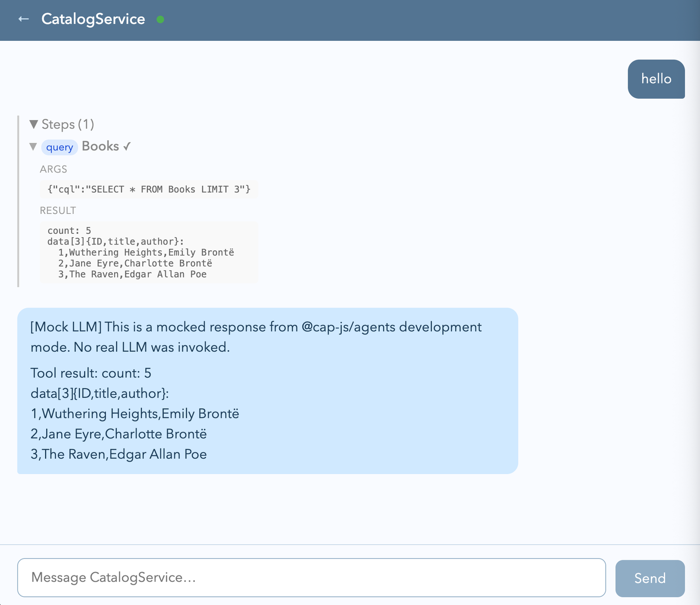Viewport: 700px width, 605px height.
Task: Send the message with the Send button
Action: point(650,578)
